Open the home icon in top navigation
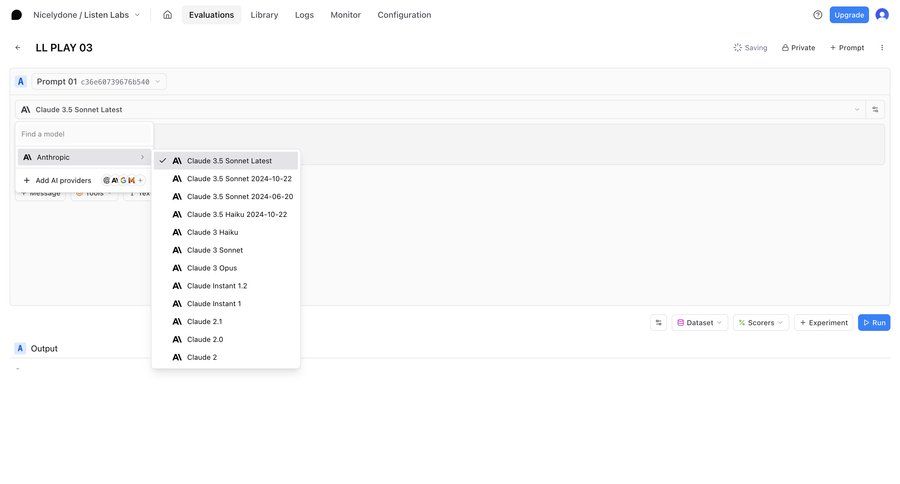900x484 pixels. tap(167, 15)
